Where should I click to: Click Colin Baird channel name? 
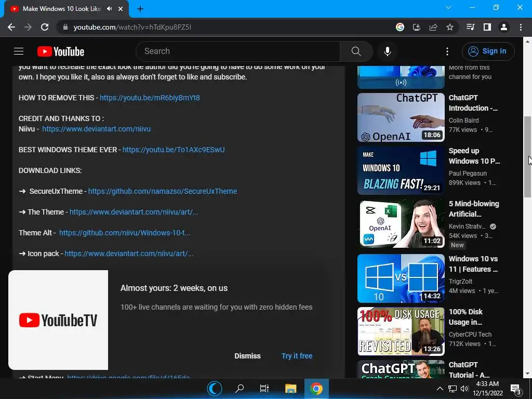pyautogui.click(x=464, y=121)
